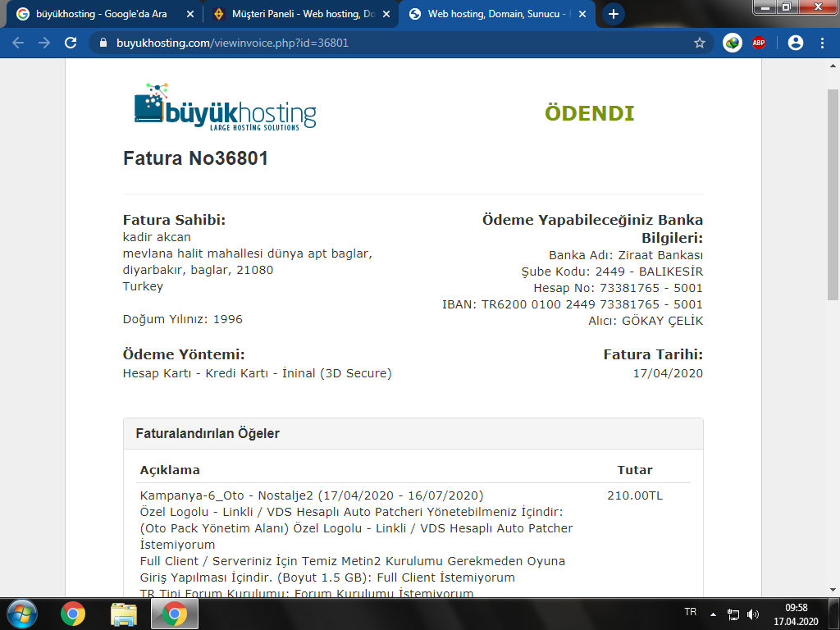Open the Chrome profile menu
Image resolution: width=840 pixels, height=630 pixels.
pos(796,43)
